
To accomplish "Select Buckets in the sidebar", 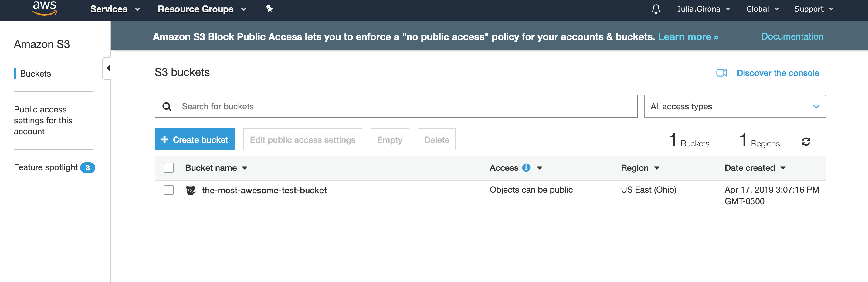I will point(36,74).
